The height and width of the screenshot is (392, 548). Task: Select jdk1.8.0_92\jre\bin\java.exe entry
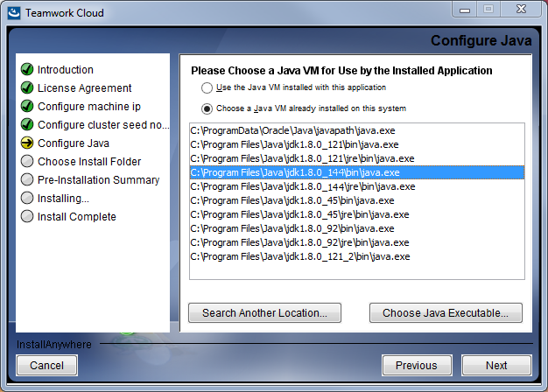tap(357, 242)
